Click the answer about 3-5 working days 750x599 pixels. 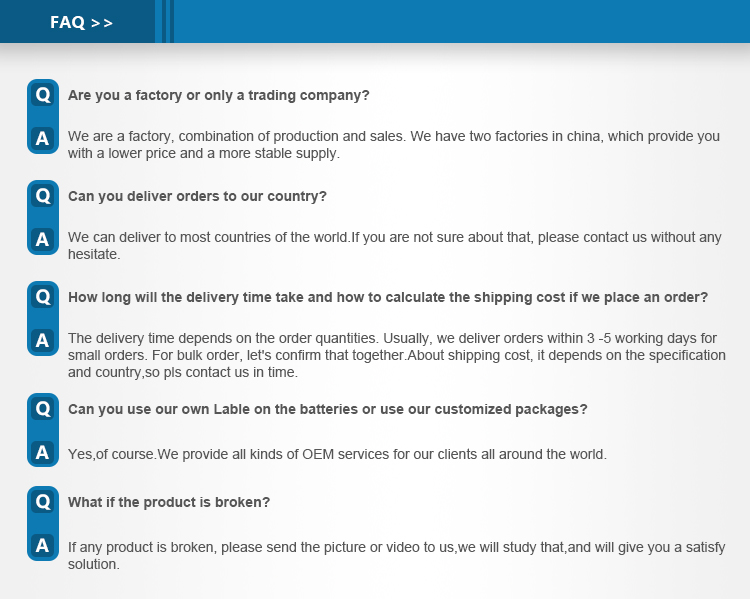[x=397, y=355]
